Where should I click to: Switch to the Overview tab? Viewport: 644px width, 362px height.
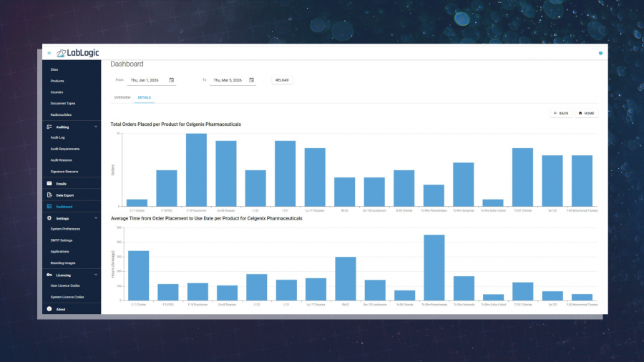tap(122, 97)
